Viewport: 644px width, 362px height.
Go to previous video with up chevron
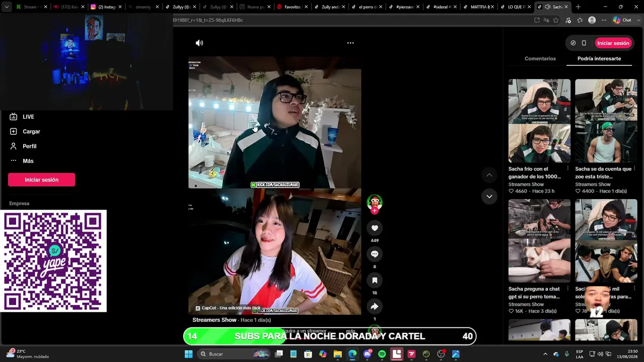489,175
